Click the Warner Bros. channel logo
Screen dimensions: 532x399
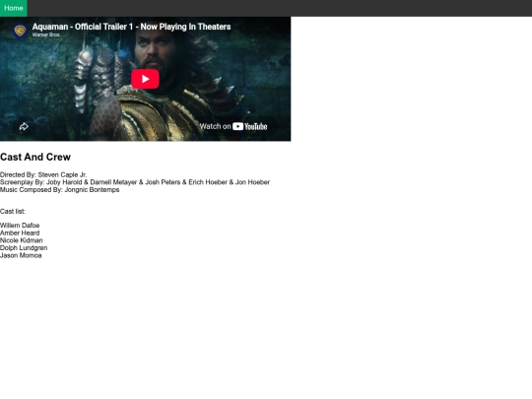pyautogui.click(x=20, y=31)
